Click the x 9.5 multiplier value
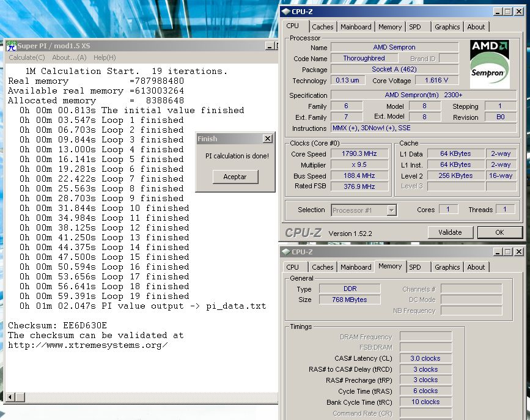 pos(359,164)
